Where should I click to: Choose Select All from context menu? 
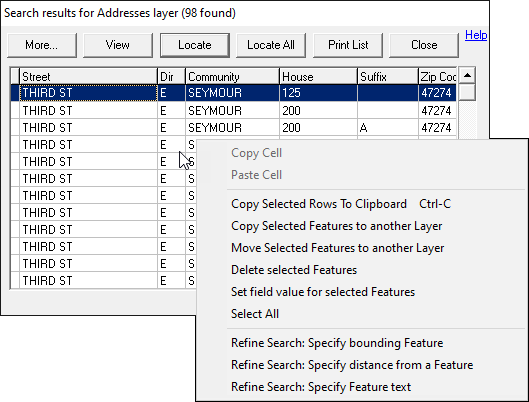(x=255, y=314)
